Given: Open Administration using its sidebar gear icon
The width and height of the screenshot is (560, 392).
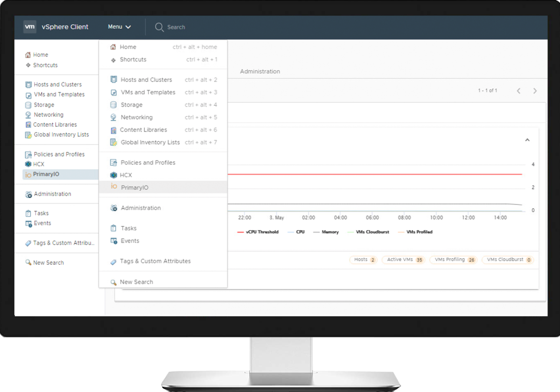Looking at the screenshot, I should pos(28,194).
